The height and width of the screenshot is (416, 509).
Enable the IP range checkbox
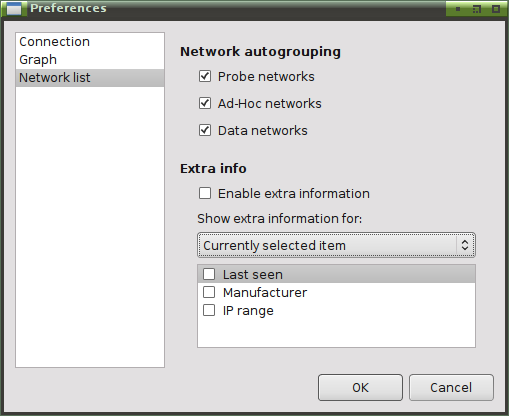point(209,310)
